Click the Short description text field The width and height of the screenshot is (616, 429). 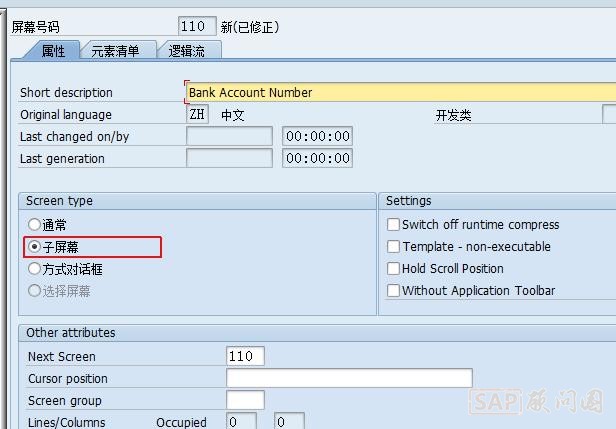click(400, 92)
